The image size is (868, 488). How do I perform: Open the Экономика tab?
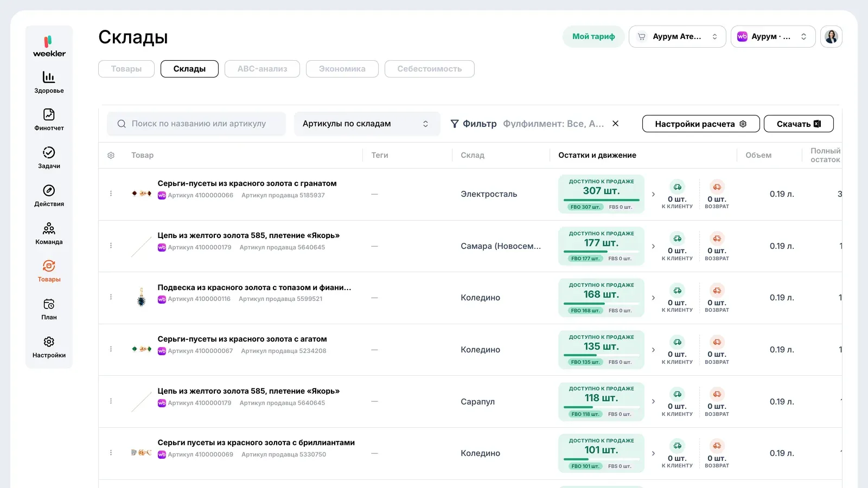[x=342, y=69]
